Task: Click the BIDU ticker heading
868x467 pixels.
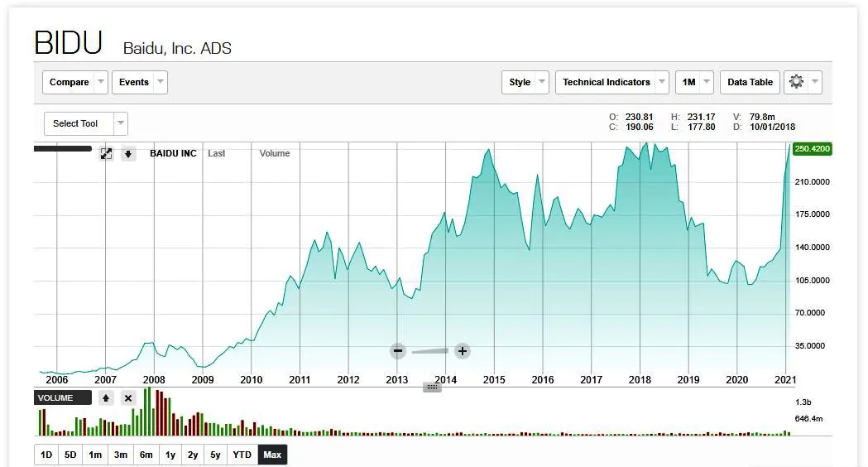Action: point(69,43)
